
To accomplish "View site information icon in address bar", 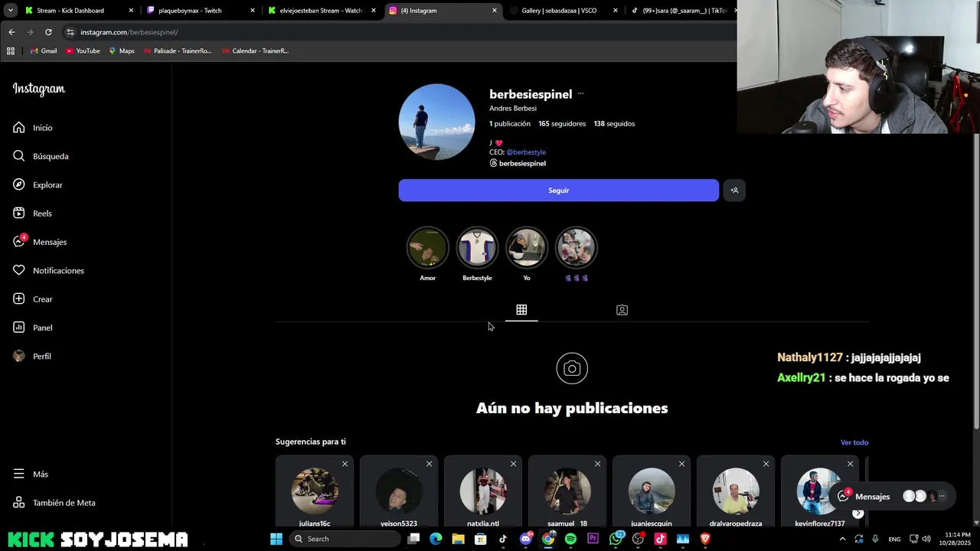I will tap(70, 32).
